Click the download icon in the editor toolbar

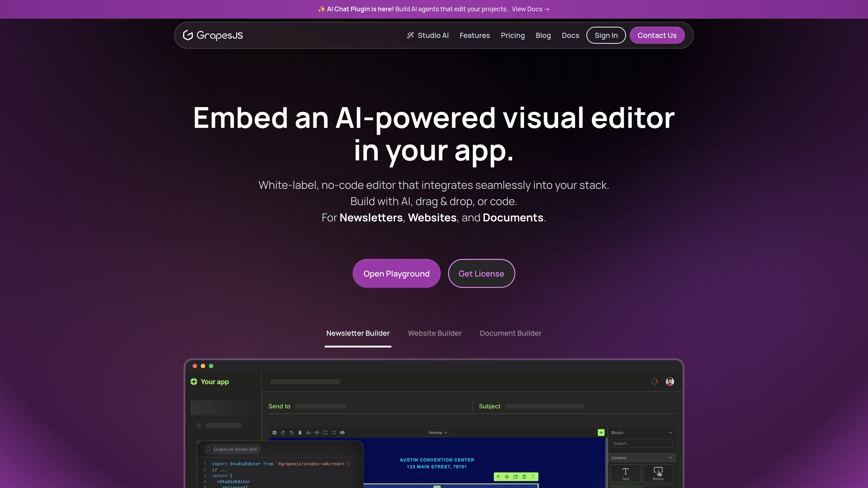tap(308, 432)
